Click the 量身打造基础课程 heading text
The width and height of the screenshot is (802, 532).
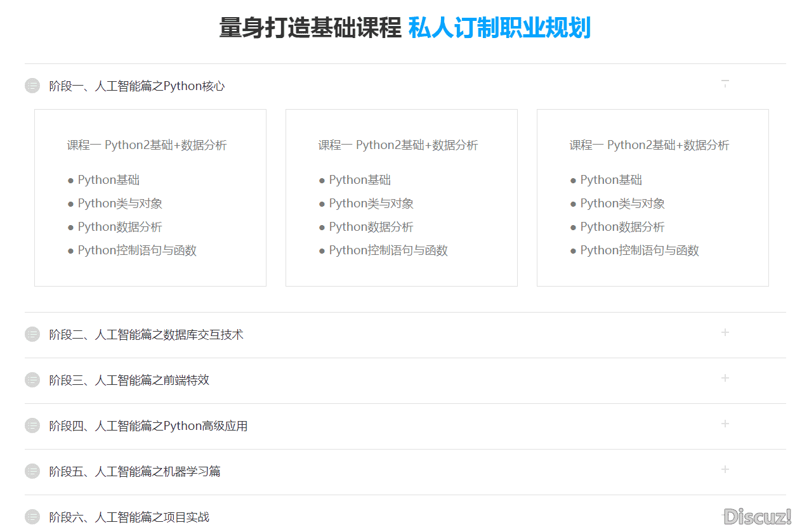pos(310,29)
